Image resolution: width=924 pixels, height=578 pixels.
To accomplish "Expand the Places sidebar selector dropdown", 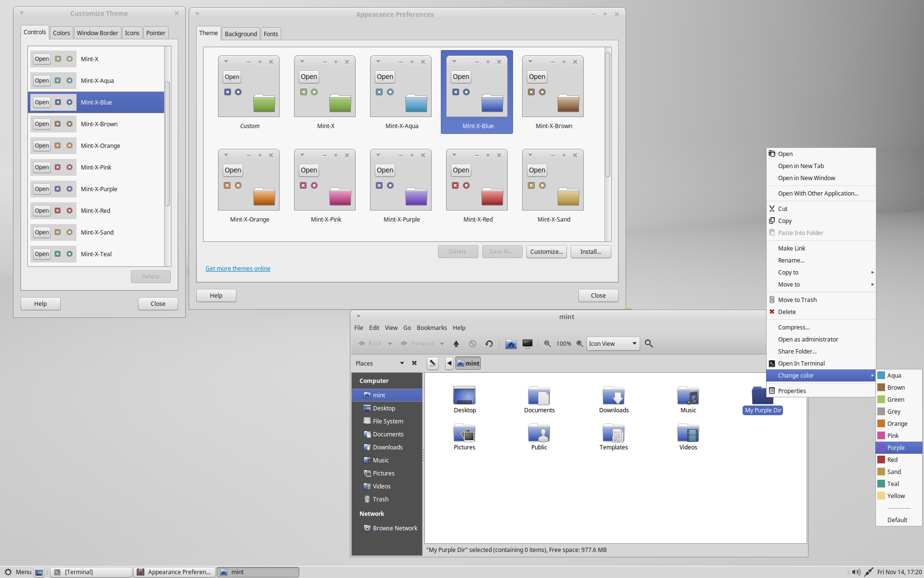I will [402, 364].
